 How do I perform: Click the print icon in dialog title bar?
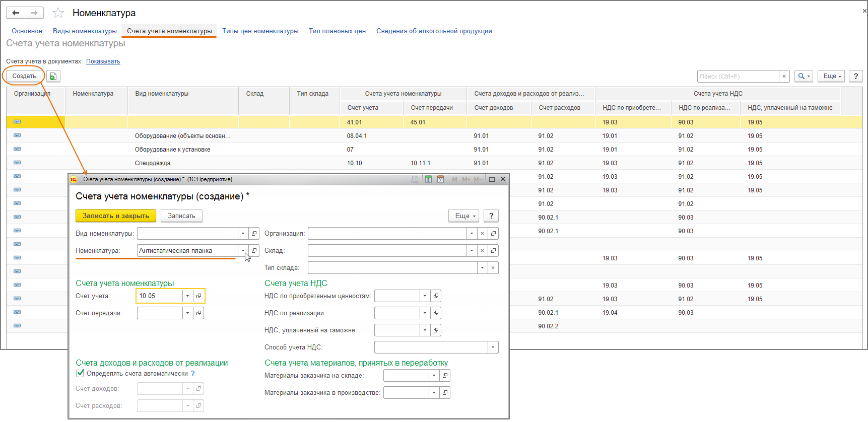[x=415, y=179]
